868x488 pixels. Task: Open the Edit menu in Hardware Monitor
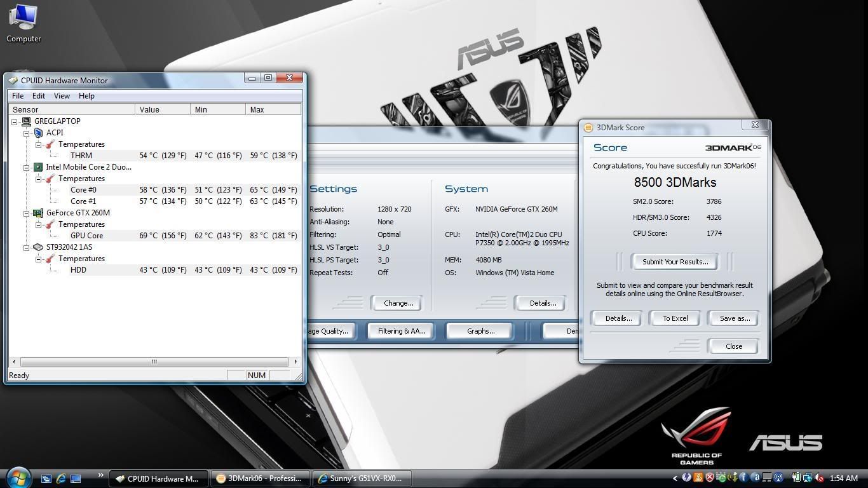tap(39, 96)
